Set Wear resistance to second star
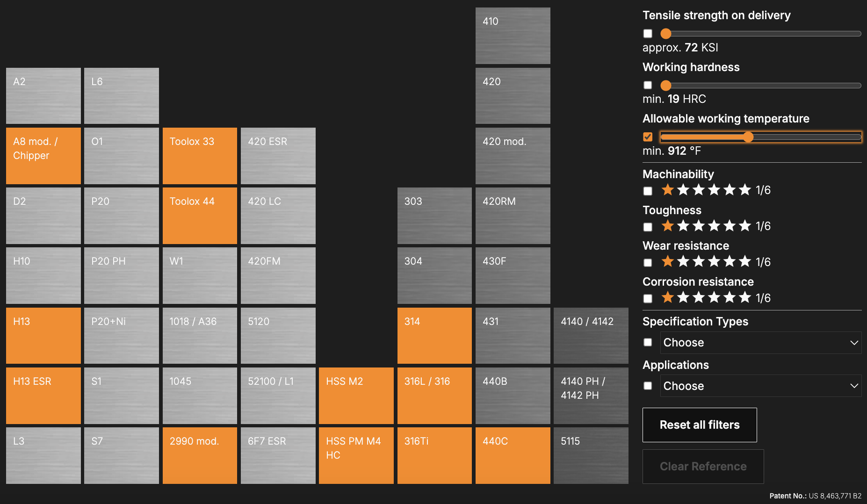The width and height of the screenshot is (867, 504). click(x=683, y=261)
